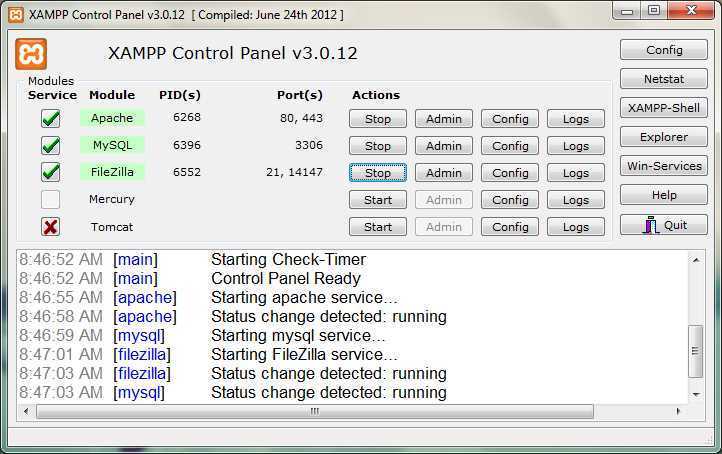
Task: Click the Mercury module label
Action: click(x=112, y=199)
